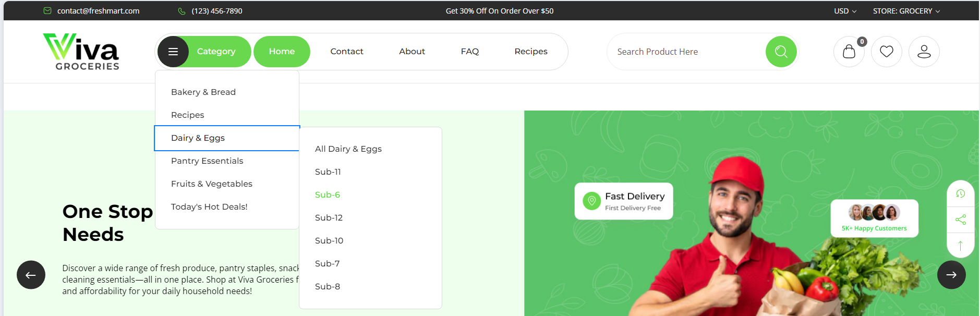Open Sub-12 submenu link

[329, 217]
